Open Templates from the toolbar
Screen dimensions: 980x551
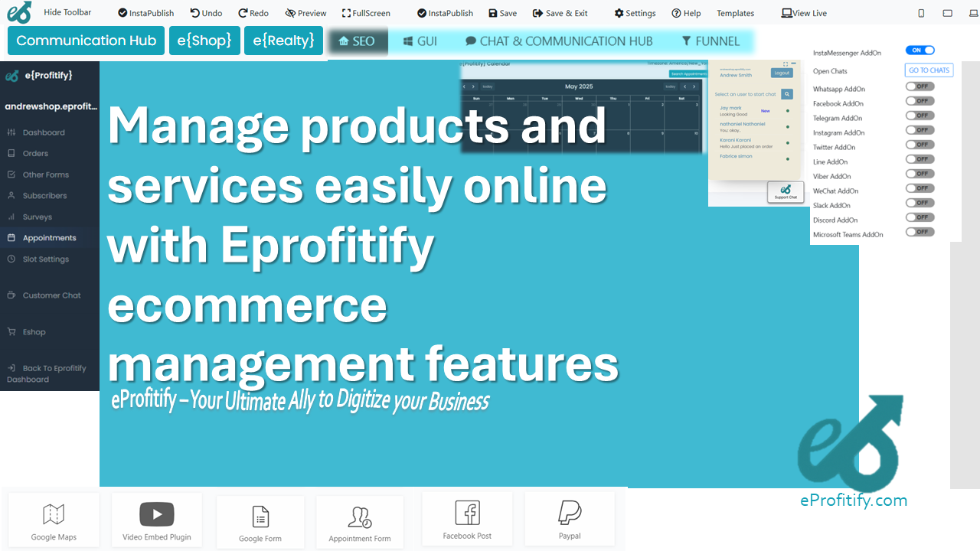pos(735,13)
